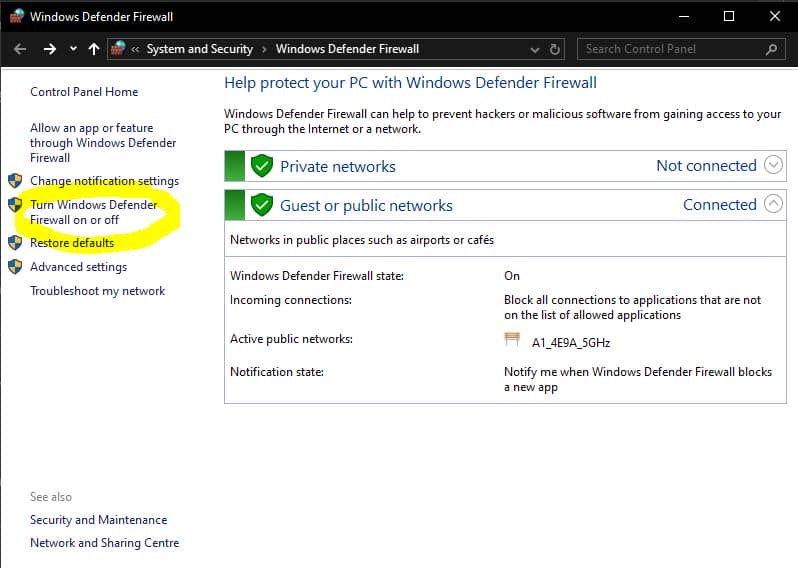
Task: Click green shield icon for Private networks
Action: point(262,166)
